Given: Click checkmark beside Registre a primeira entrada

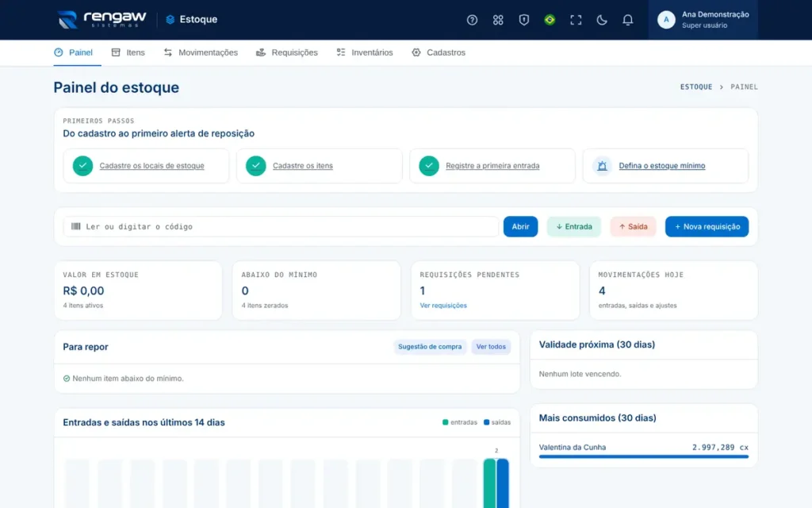Looking at the screenshot, I should click(x=429, y=166).
